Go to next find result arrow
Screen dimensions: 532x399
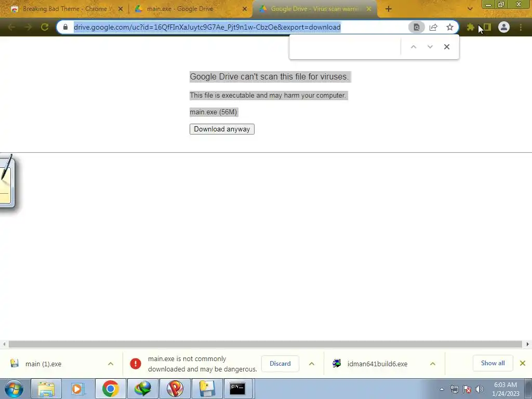click(x=430, y=47)
